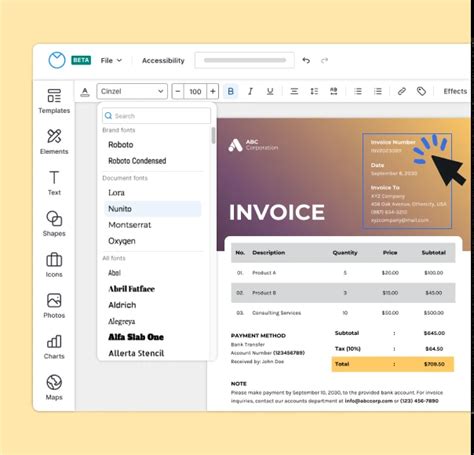Toggle bold formatting
This screenshot has width=474, height=455.
click(x=231, y=91)
